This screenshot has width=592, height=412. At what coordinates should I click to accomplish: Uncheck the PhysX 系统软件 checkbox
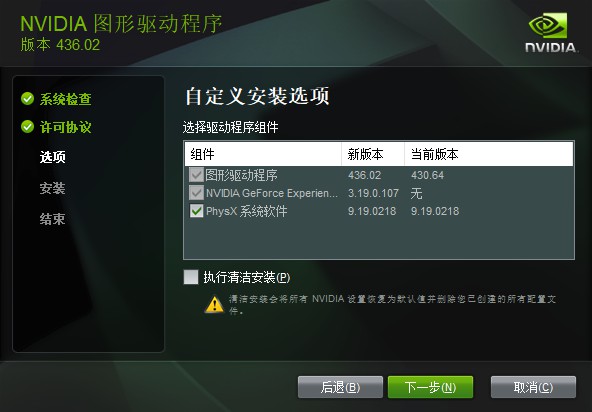196,211
